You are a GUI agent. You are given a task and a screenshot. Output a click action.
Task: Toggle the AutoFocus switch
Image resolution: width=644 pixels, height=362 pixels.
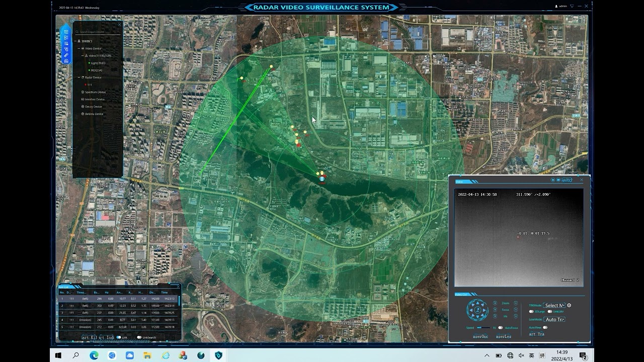[x=501, y=328]
